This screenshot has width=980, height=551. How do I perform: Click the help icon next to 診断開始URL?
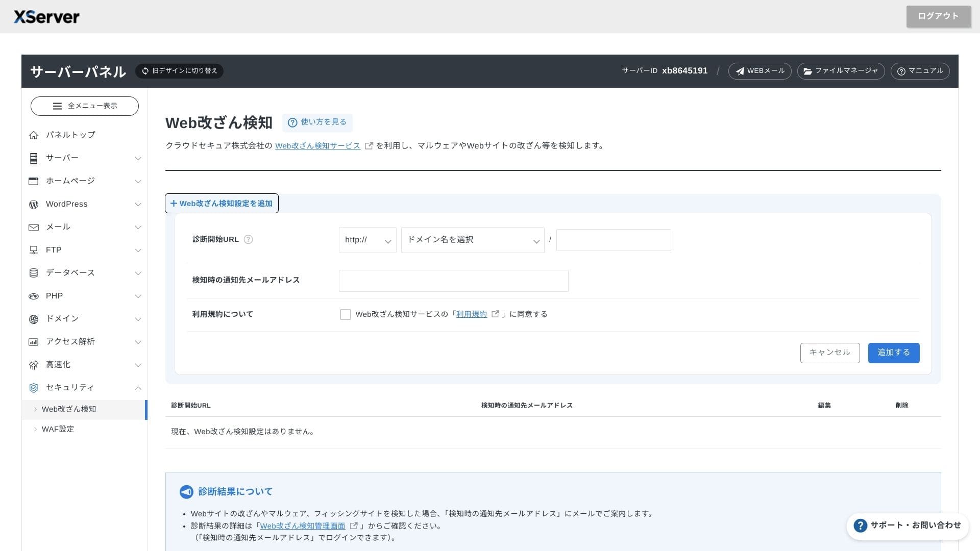click(x=248, y=239)
